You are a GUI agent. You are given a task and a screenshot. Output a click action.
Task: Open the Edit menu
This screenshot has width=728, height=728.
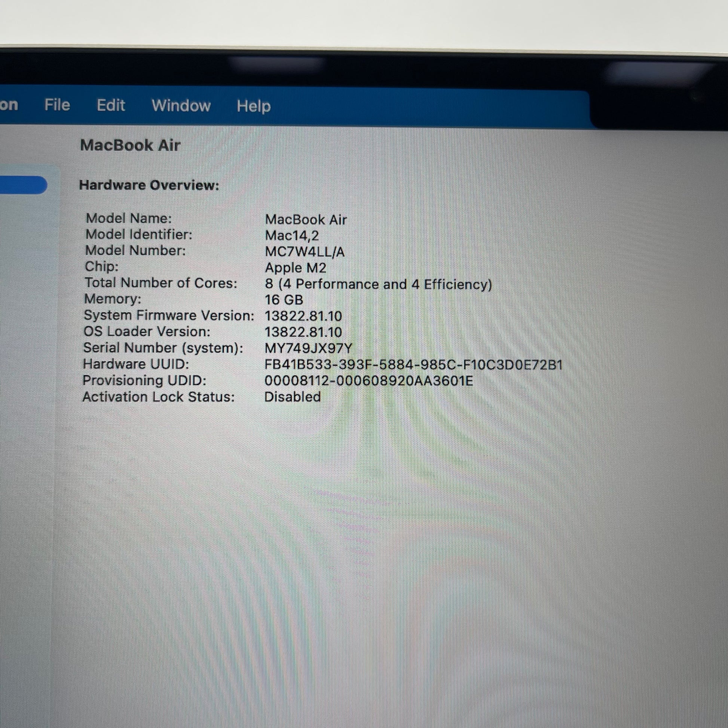(x=110, y=105)
